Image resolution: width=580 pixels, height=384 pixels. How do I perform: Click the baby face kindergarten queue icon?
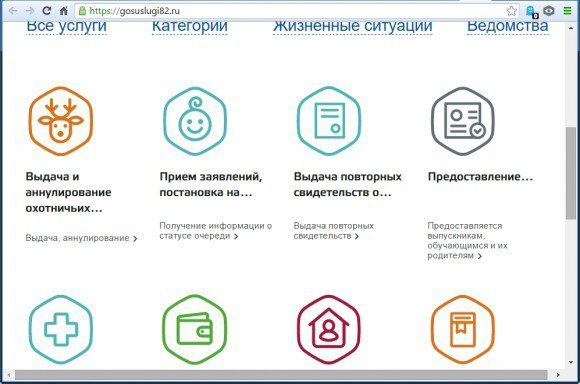pos(195,121)
